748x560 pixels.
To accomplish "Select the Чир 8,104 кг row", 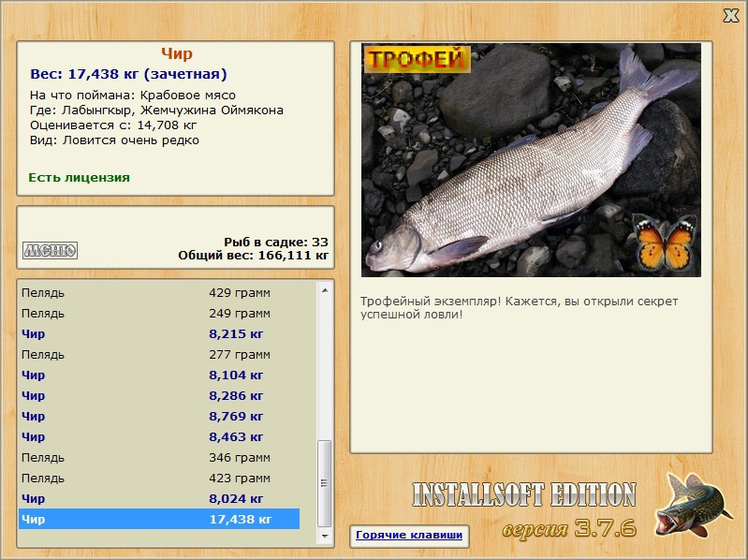I will click(159, 375).
